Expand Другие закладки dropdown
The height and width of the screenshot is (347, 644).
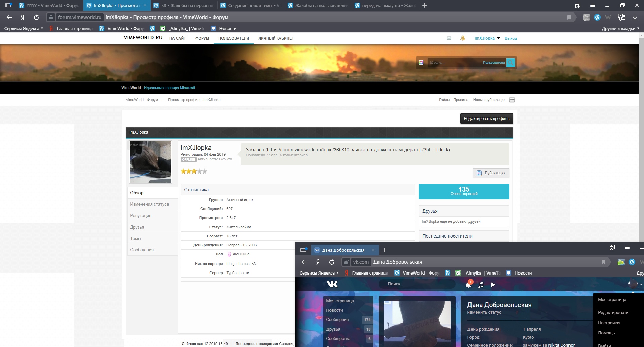tap(621, 29)
